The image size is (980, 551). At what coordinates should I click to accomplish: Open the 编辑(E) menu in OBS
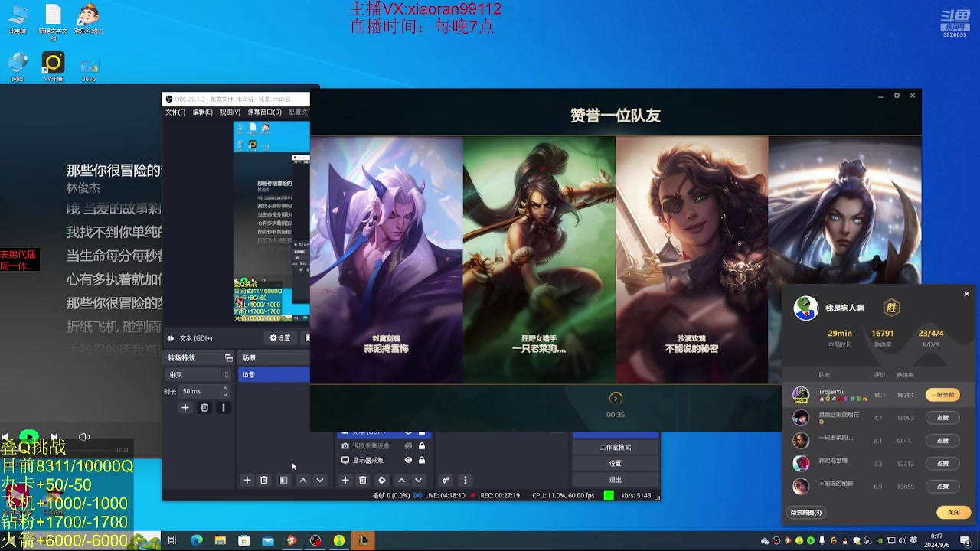pyautogui.click(x=203, y=112)
